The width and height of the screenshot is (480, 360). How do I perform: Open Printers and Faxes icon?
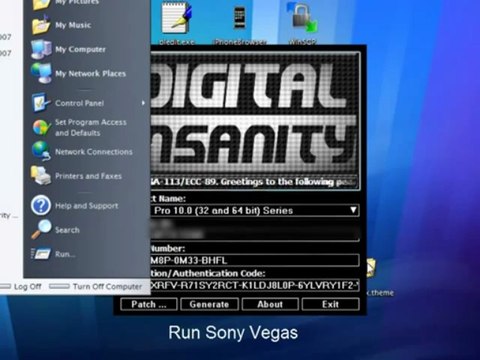pyautogui.click(x=41, y=175)
